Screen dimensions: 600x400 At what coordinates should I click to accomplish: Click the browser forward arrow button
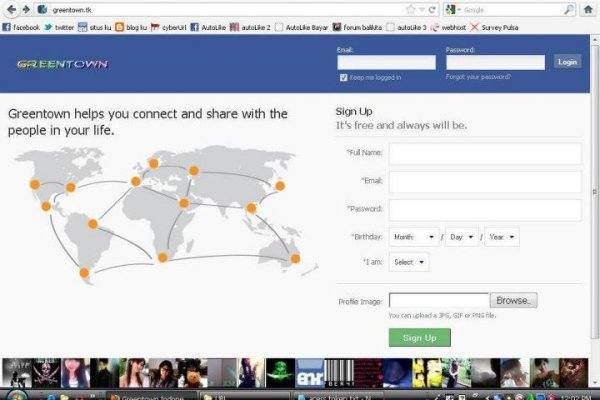(x=24, y=9)
